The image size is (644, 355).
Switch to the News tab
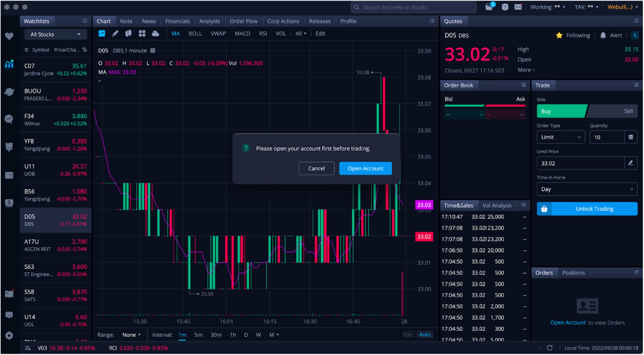[149, 21]
